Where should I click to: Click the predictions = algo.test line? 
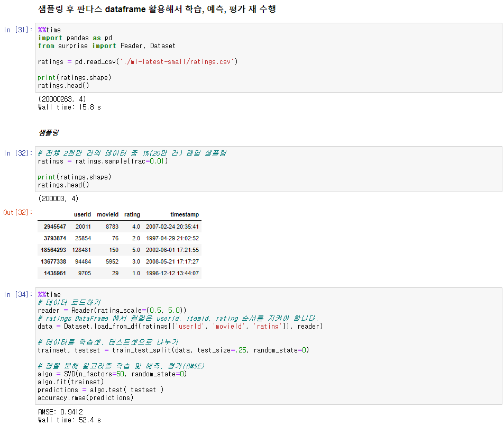[100, 390]
